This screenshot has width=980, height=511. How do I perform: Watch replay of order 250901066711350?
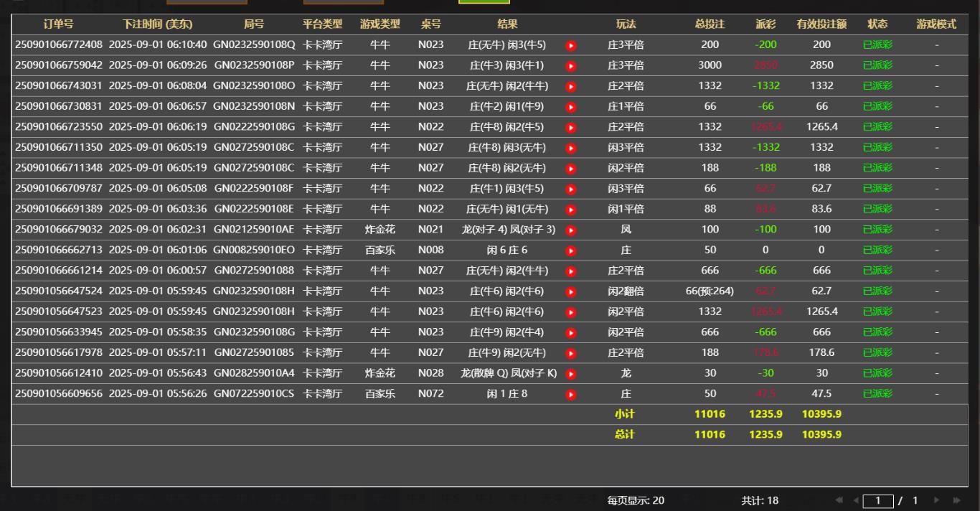571,149
